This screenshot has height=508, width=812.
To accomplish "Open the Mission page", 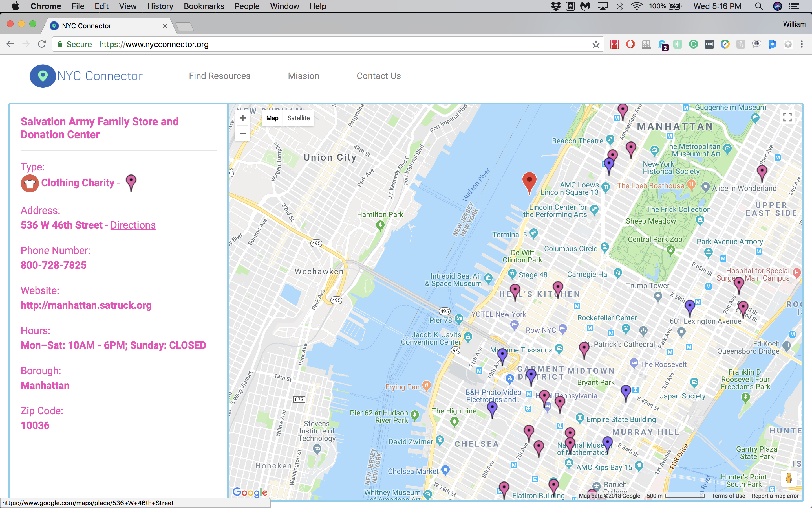I will click(303, 76).
